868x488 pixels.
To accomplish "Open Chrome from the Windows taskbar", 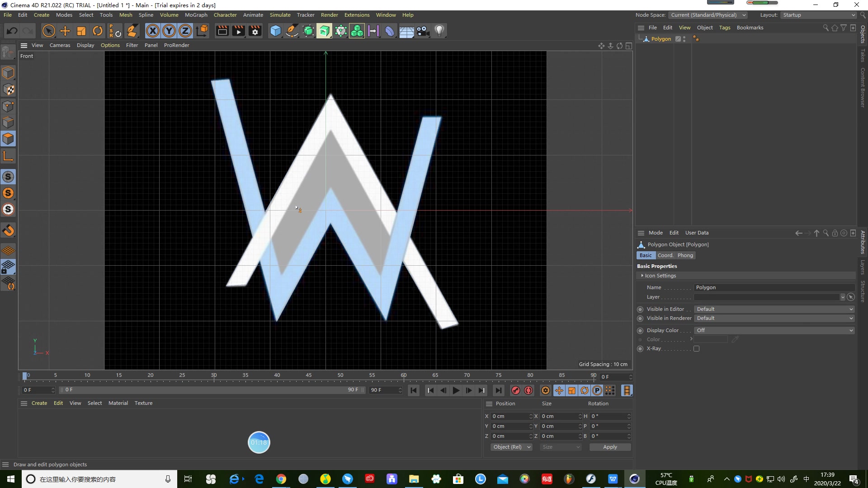I will (281, 479).
